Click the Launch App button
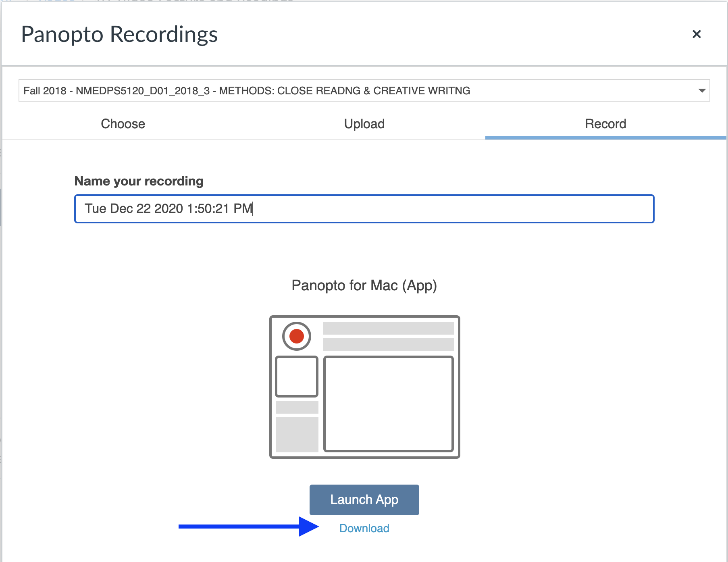 [x=364, y=500]
